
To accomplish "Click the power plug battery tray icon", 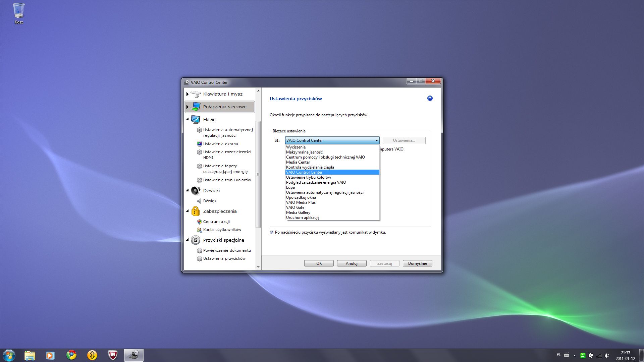I will (x=591, y=355).
